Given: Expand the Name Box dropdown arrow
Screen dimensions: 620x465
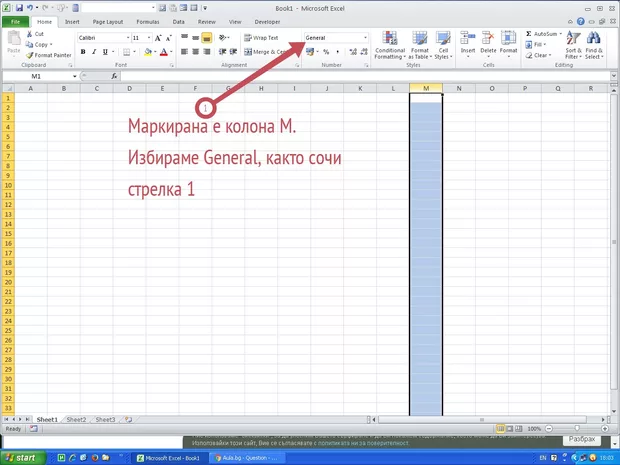Looking at the screenshot, I should click(74, 76).
